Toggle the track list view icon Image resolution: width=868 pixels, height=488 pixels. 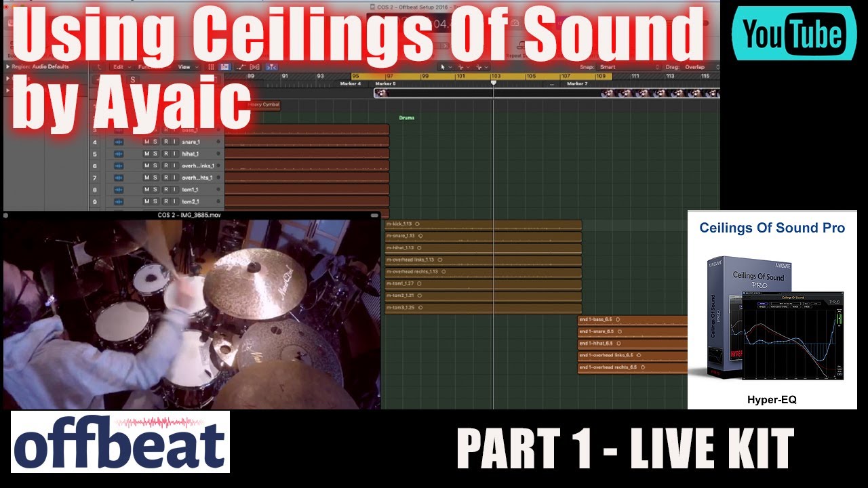[x=224, y=67]
